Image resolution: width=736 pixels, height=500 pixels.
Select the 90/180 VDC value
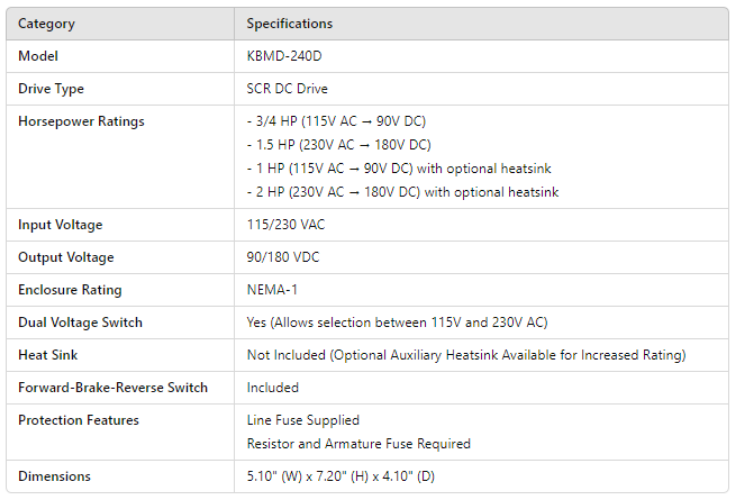click(285, 257)
